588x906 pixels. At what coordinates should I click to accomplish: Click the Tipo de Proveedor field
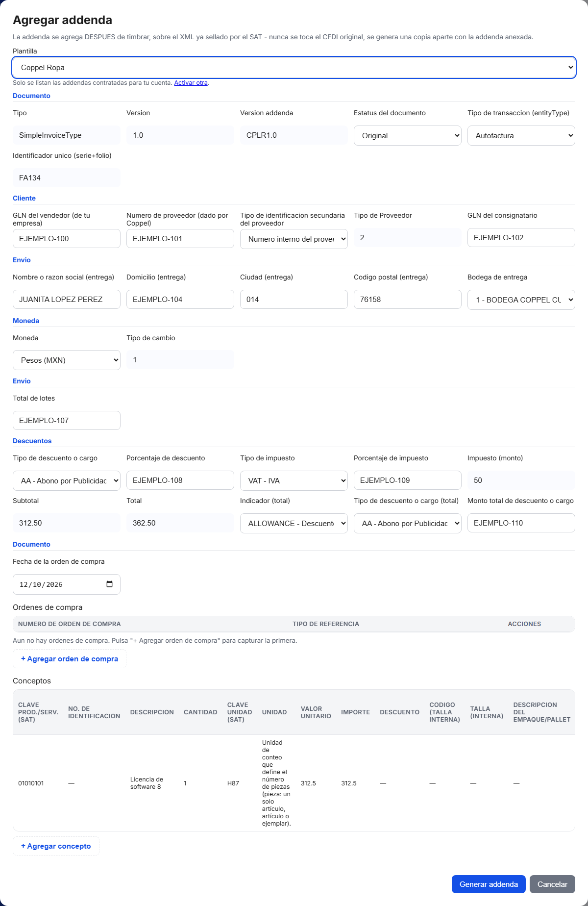point(408,238)
